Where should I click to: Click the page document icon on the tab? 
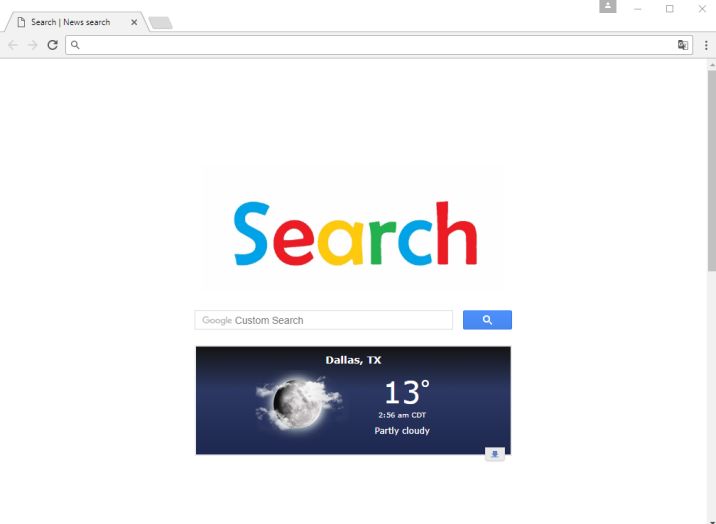coord(21,22)
